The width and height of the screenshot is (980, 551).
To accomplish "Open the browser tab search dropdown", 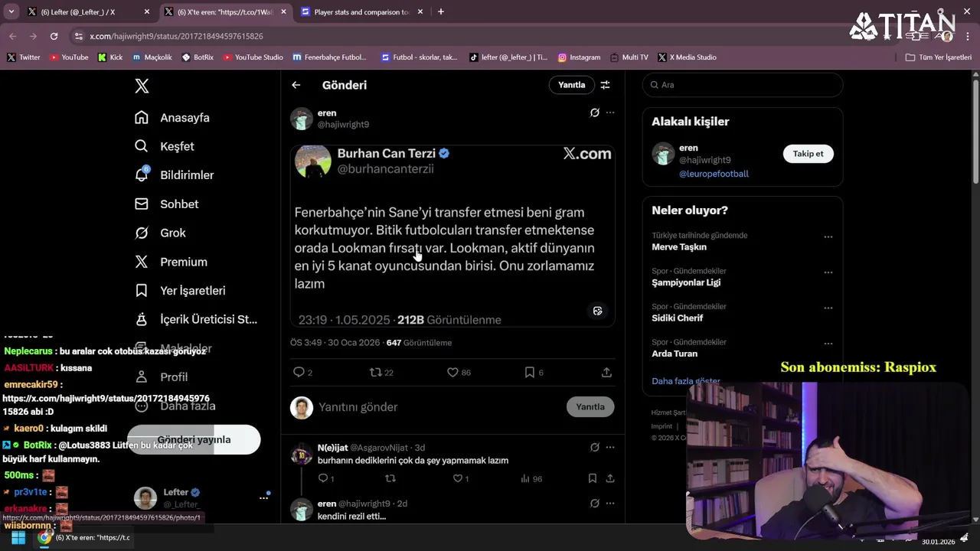I will (x=11, y=12).
